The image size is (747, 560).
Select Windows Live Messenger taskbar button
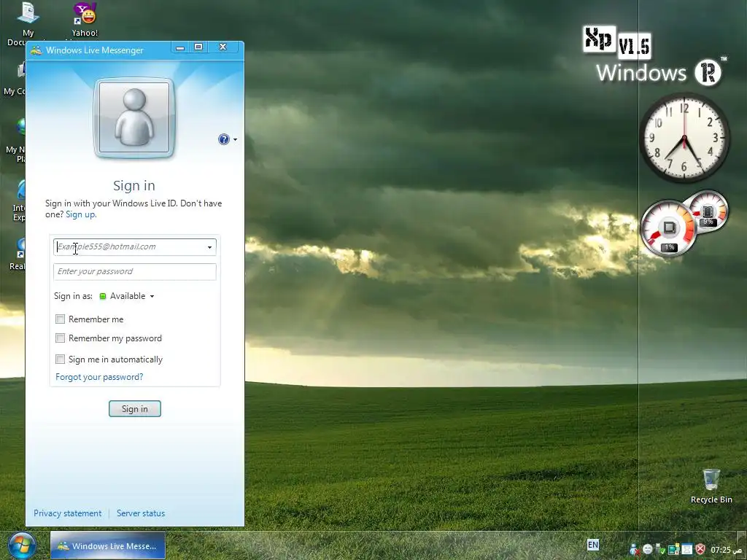tap(108, 545)
